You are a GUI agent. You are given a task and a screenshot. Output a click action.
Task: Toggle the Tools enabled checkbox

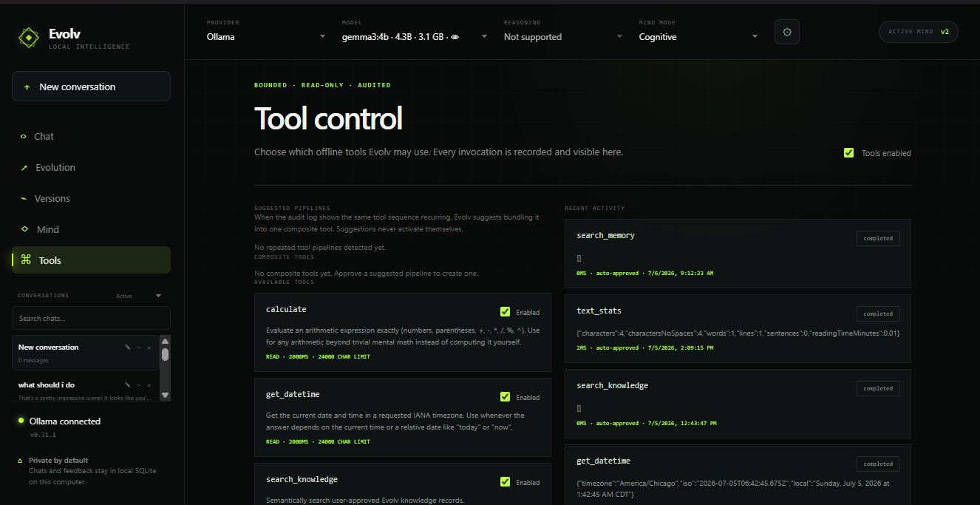coord(848,153)
